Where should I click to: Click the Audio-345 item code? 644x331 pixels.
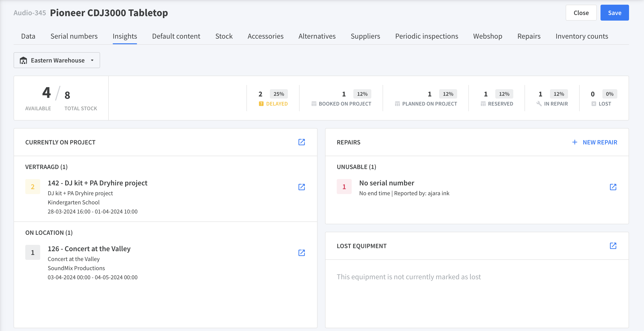[30, 13]
